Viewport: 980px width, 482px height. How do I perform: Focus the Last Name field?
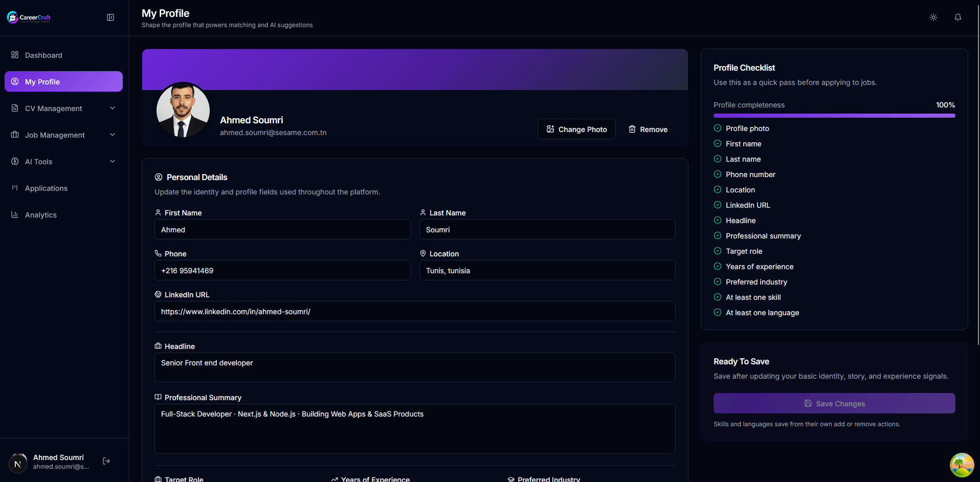[547, 229]
